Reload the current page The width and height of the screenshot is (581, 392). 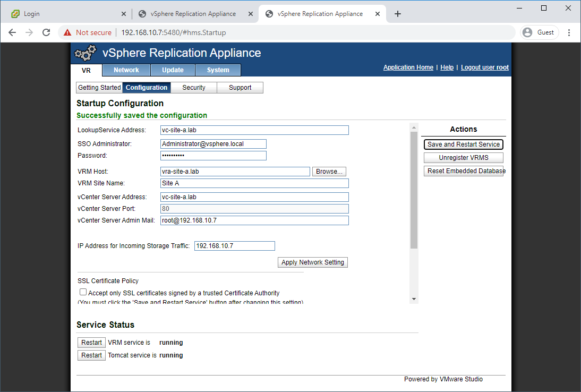[x=46, y=32]
